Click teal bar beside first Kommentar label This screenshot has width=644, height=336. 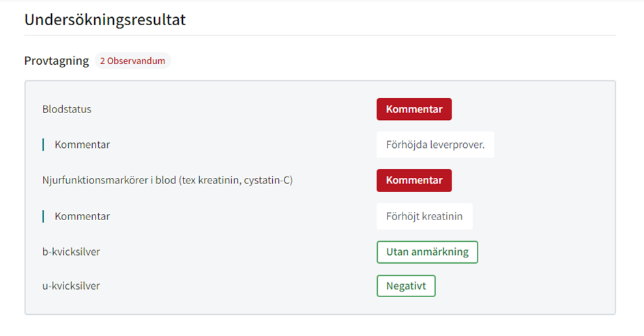point(43,144)
